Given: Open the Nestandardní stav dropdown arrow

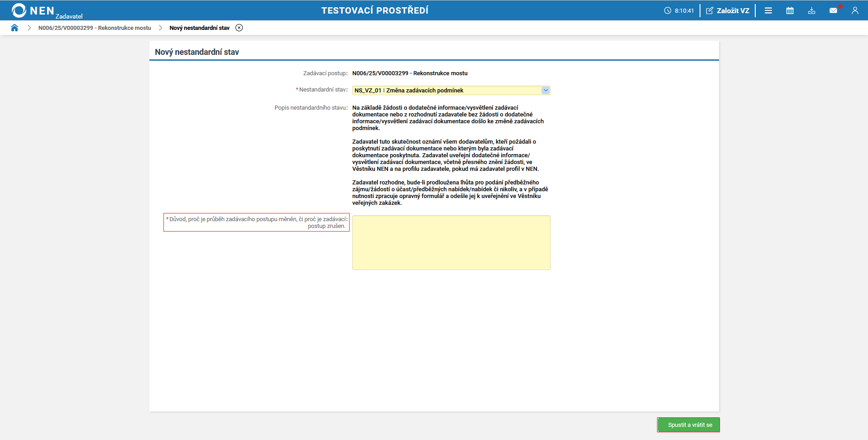Looking at the screenshot, I should pos(546,90).
